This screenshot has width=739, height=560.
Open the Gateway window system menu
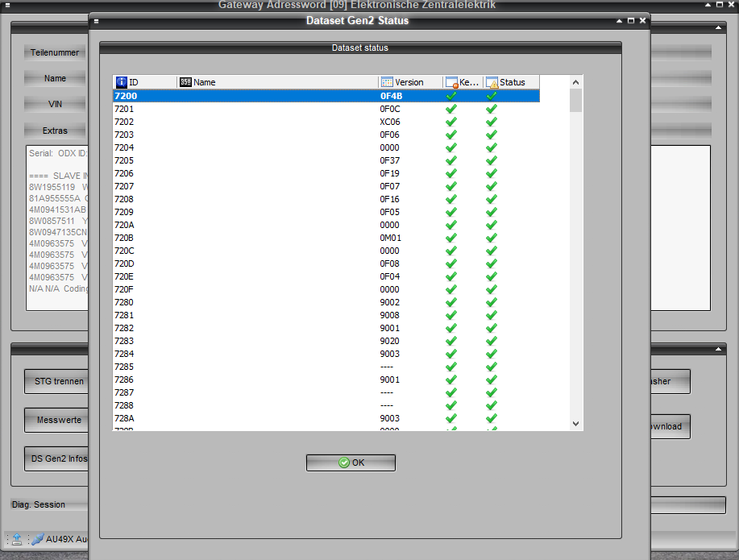point(7,5)
